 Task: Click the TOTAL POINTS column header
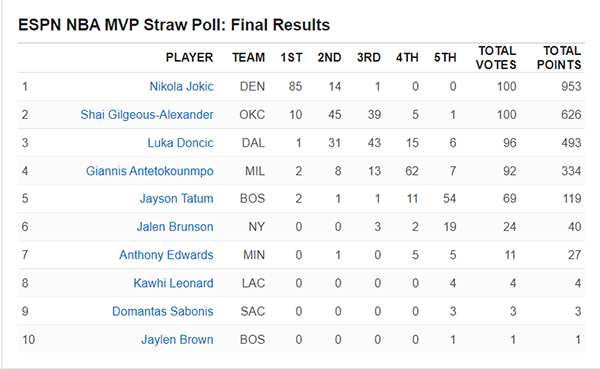point(559,58)
